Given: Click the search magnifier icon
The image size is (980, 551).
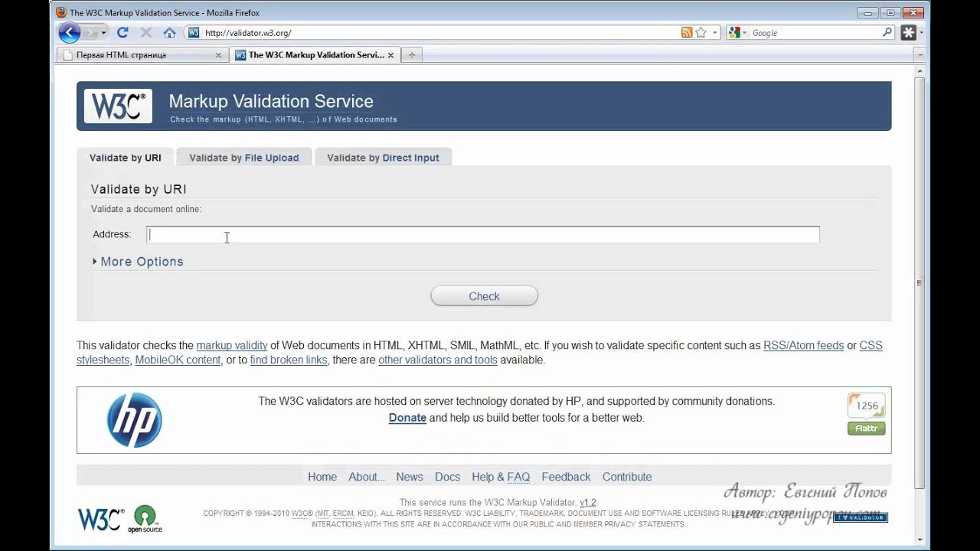Looking at the screenshot, I should point(887,33).
